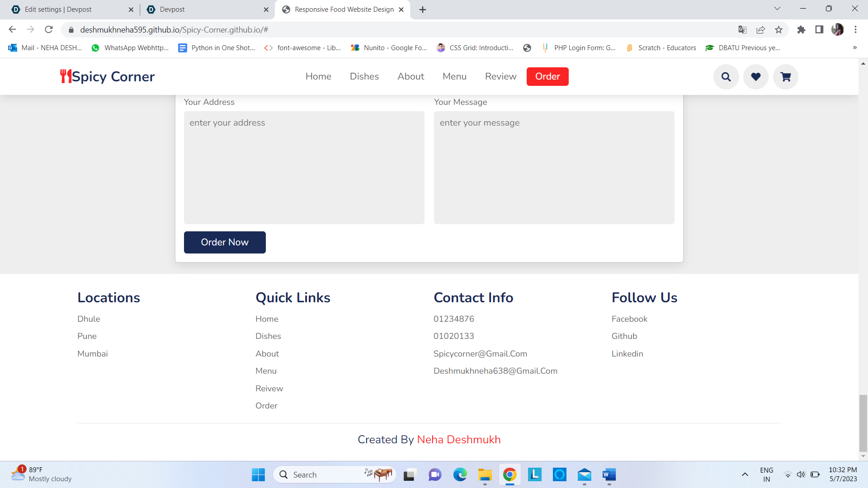Open the Chrome browser profile avatar

coord(838,29)
